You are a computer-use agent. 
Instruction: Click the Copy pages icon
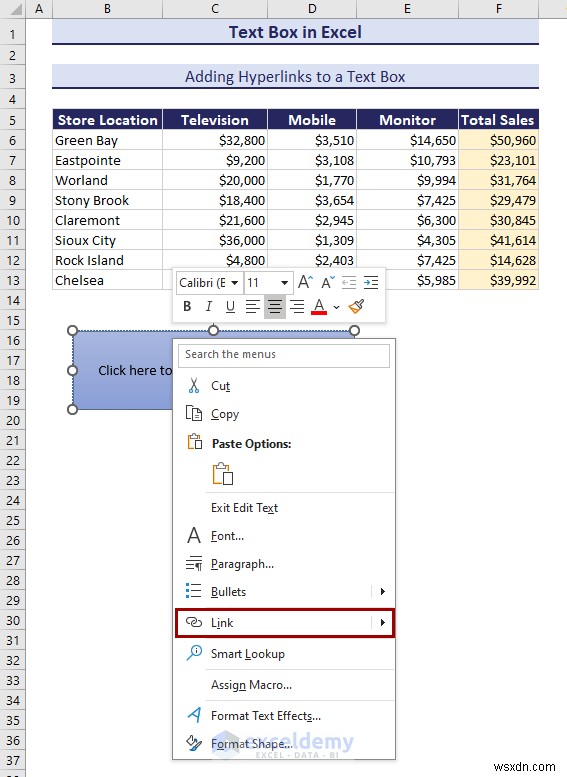click(x=194, y=413)
